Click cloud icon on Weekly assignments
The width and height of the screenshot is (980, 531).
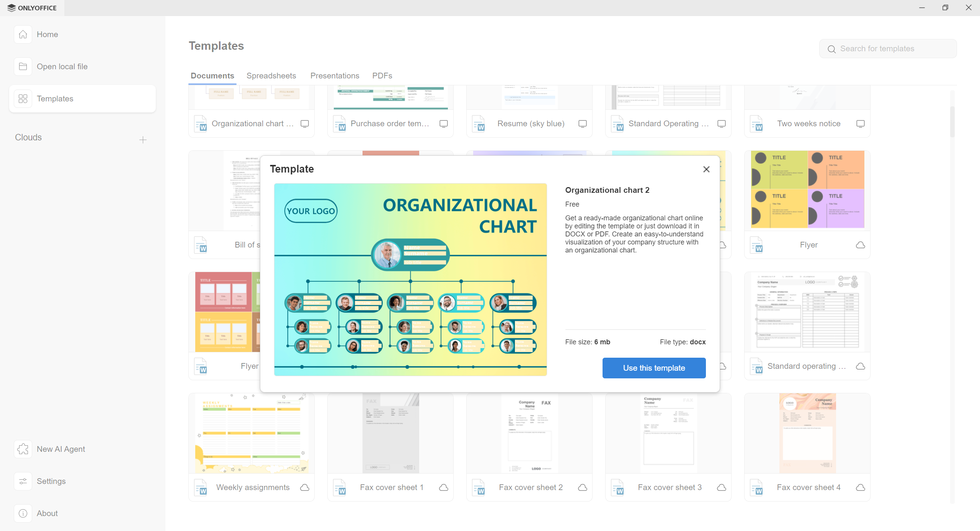point(305,487)
